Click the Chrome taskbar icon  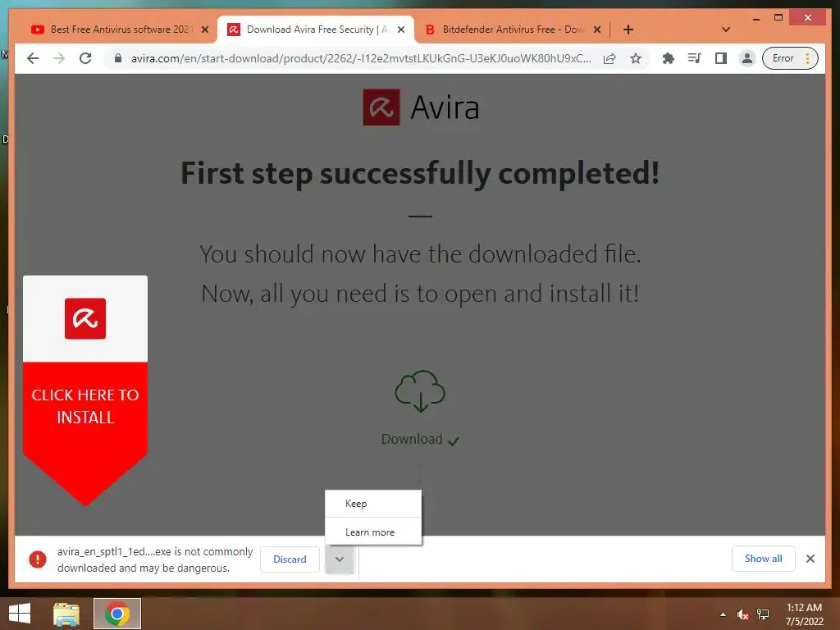[x=117, y=614]
